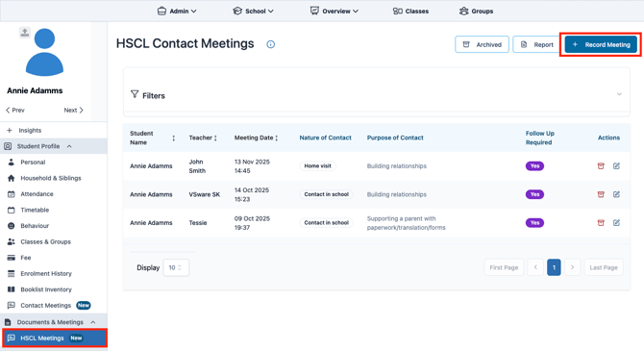Open Personal in the sidebar
Screen dimensions: 644x351
[33, 163]
